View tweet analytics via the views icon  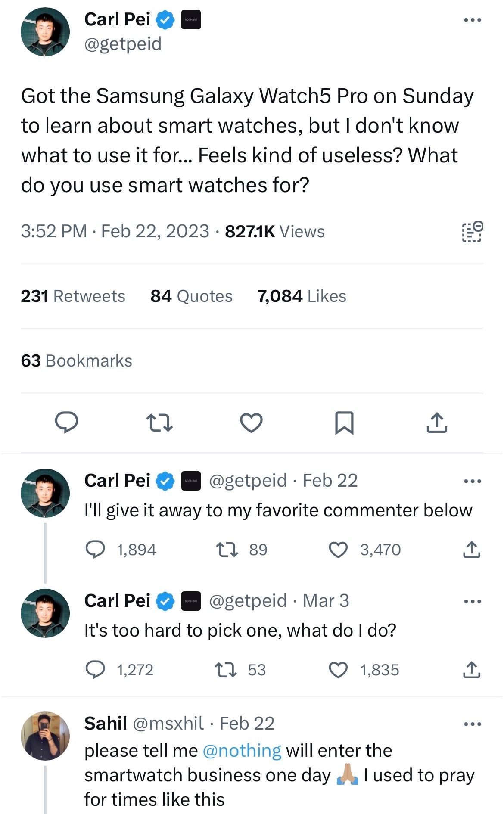coord(471,231)
